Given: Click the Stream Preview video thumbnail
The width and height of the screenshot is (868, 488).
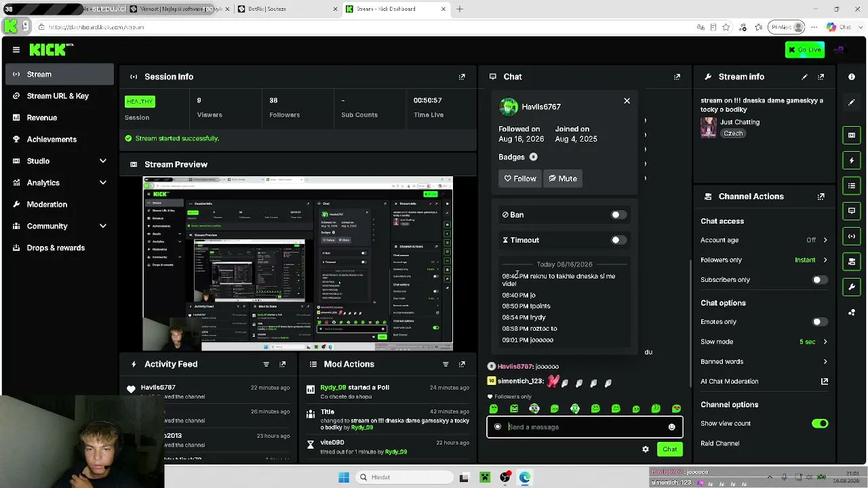Looking at the screenshot, I should 298,264.
